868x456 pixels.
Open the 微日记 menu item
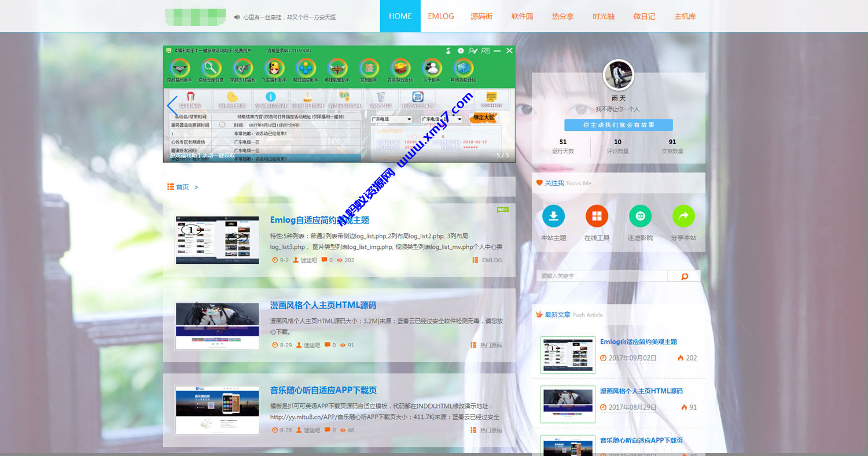point(644,16)
